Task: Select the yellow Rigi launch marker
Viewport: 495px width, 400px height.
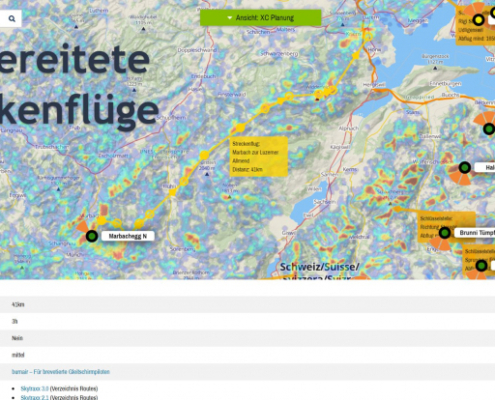Action: click(x=479, y=20)
